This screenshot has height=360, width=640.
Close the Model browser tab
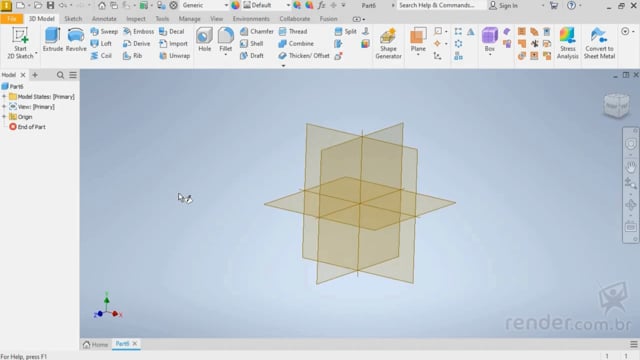[x=23, y=75]
